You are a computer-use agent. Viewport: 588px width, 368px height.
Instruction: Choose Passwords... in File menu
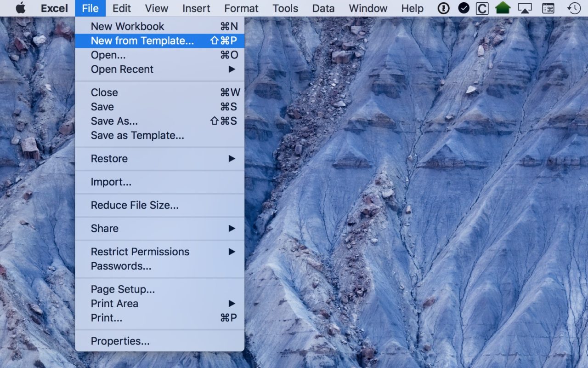point(160,266)
